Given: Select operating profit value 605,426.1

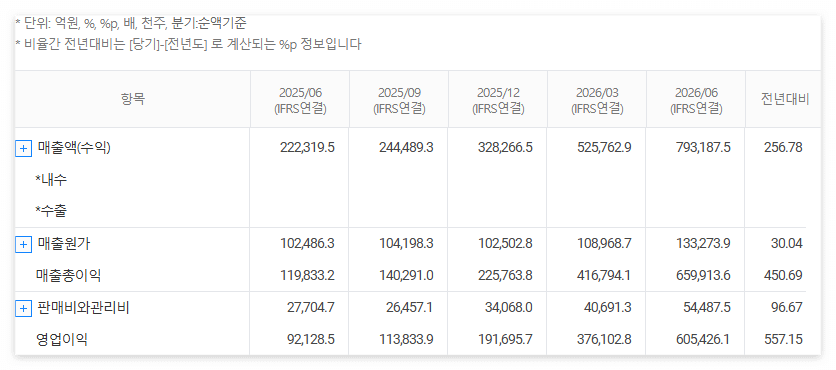Looking at the screenshot, I should point(704,340).
